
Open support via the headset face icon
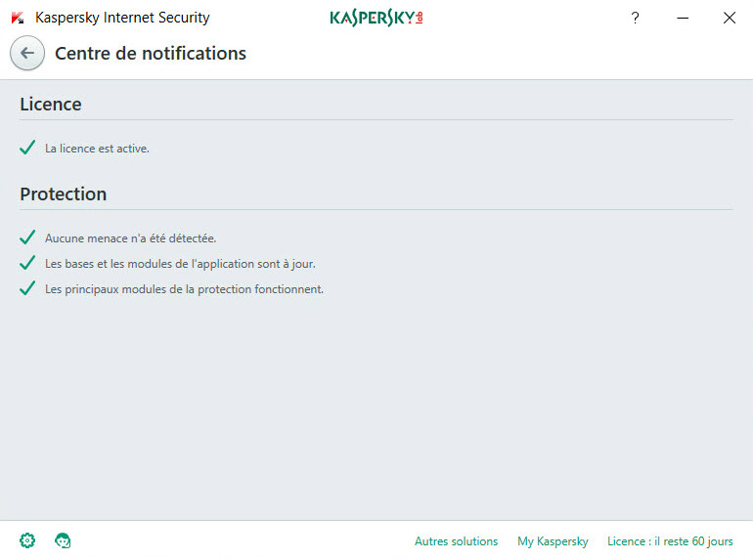pos(63,540)
